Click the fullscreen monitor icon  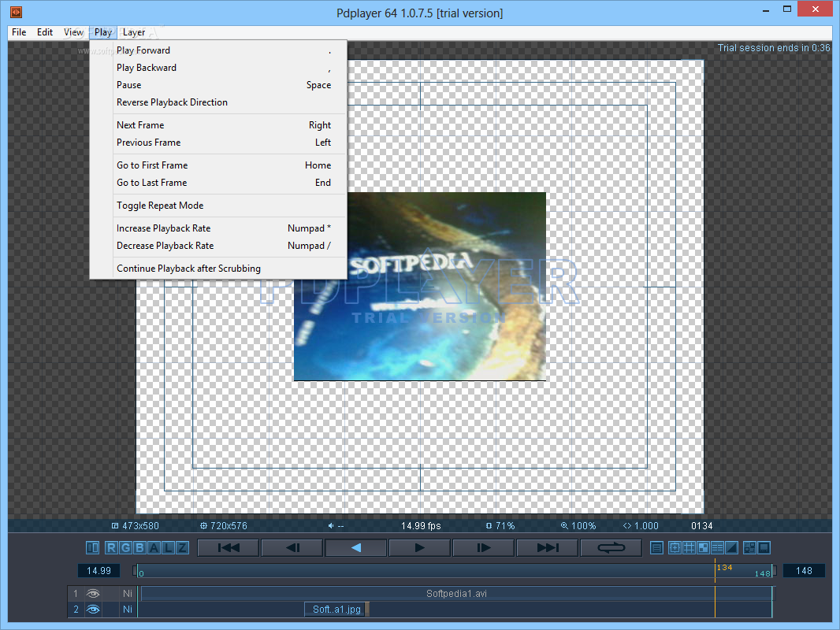tap(764, 547)
